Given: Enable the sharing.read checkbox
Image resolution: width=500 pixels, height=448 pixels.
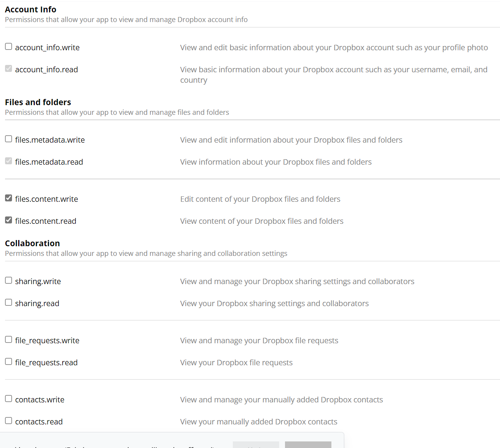Looking at the screenshot, I should [x=9, y=303].
